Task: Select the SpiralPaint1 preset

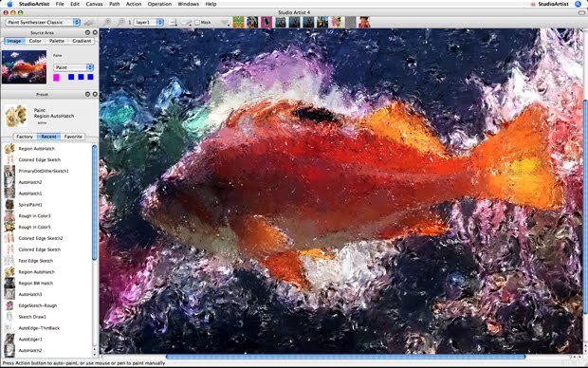Action: (x=46, y=205)
